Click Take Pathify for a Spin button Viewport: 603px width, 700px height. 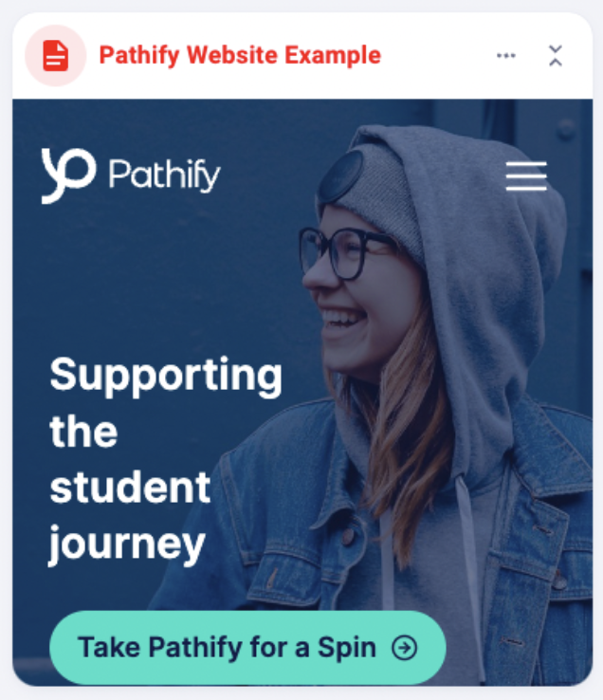point(247,647)
